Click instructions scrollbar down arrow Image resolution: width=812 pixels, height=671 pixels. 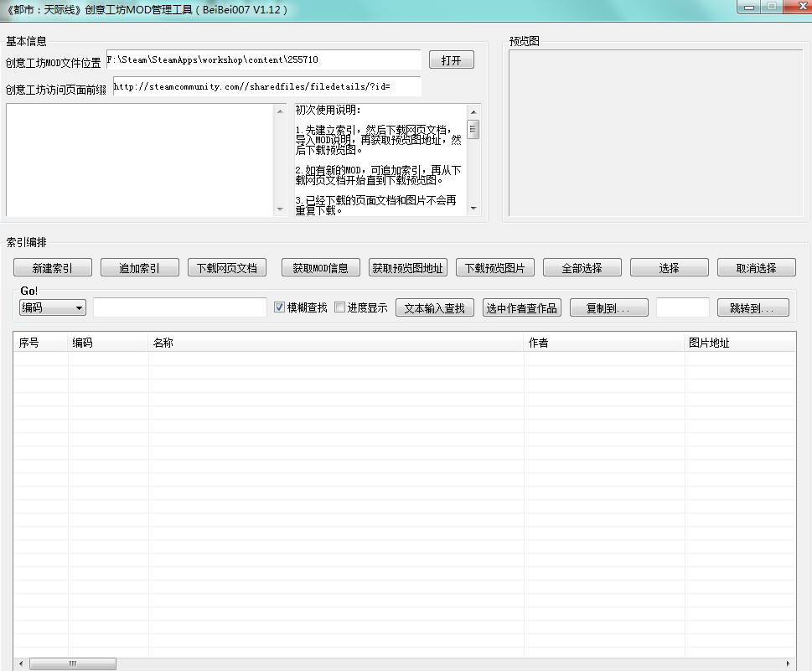point(473,208)
